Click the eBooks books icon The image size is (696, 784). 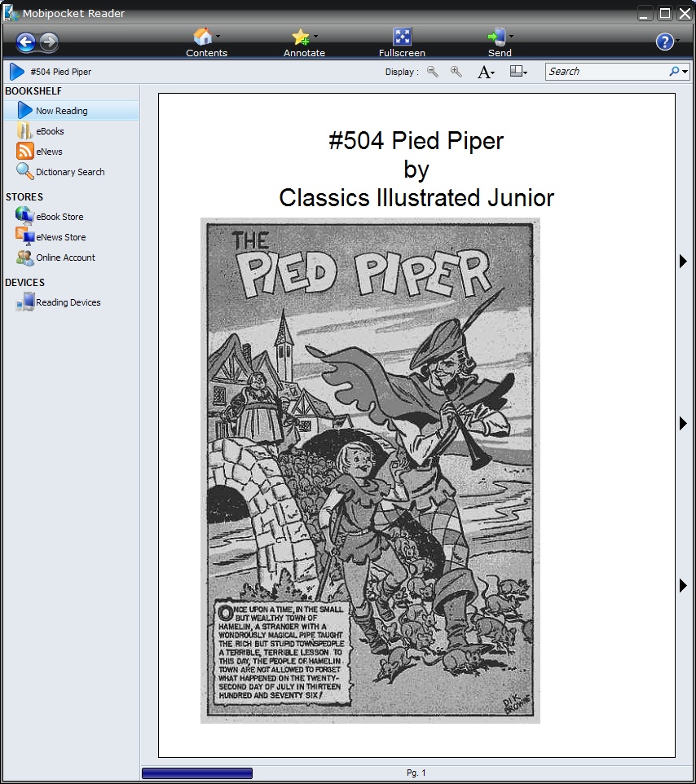click(x=24, y=130)
